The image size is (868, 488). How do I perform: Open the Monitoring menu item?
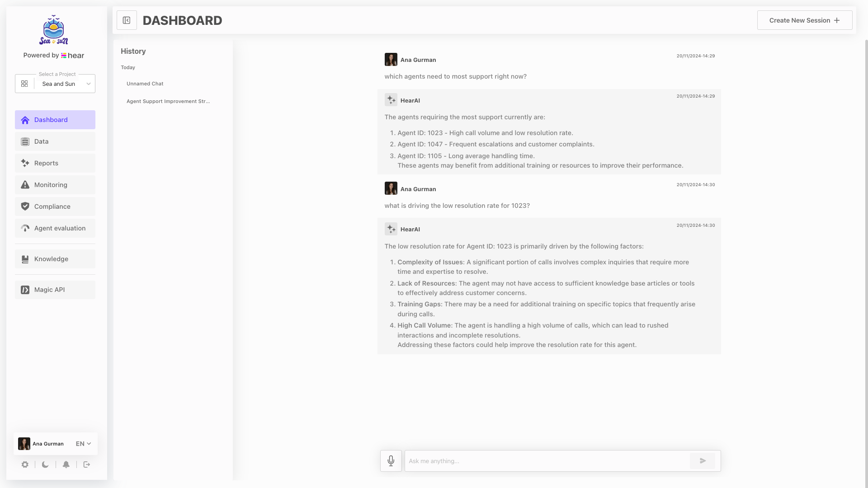point(55,185)
